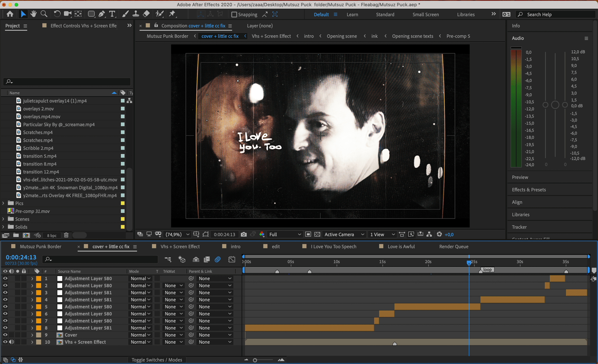This screenshot has height=364, width=598.
Task: Open the timeline Graph Editor
Action: [x=232, y=260]
